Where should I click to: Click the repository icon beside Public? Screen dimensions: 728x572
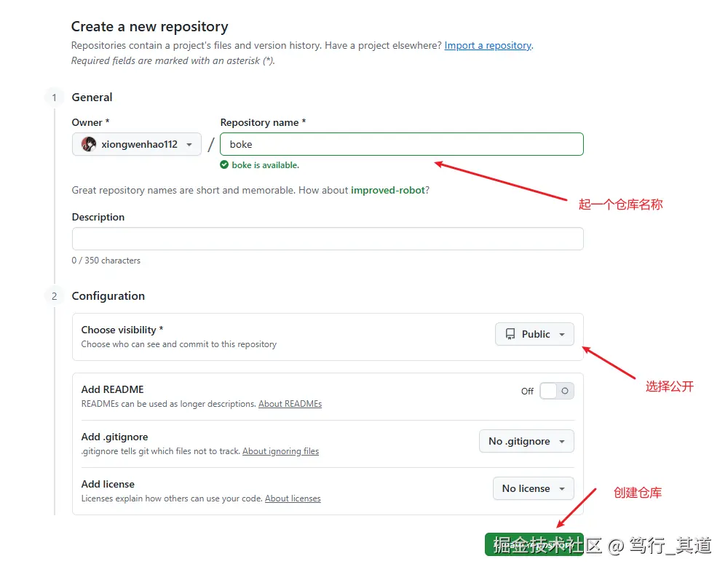(x=510, y=334)
